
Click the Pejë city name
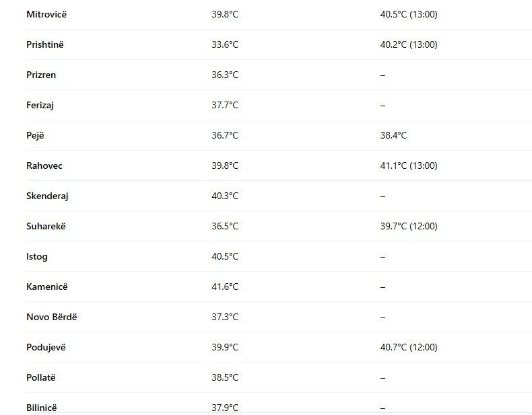36,135
